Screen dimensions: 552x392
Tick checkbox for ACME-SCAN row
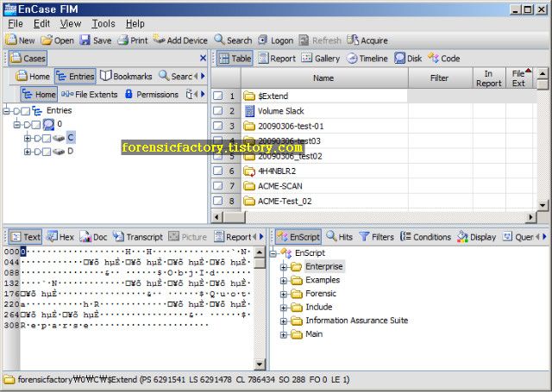pyautogui.click(x=218, y=186)
